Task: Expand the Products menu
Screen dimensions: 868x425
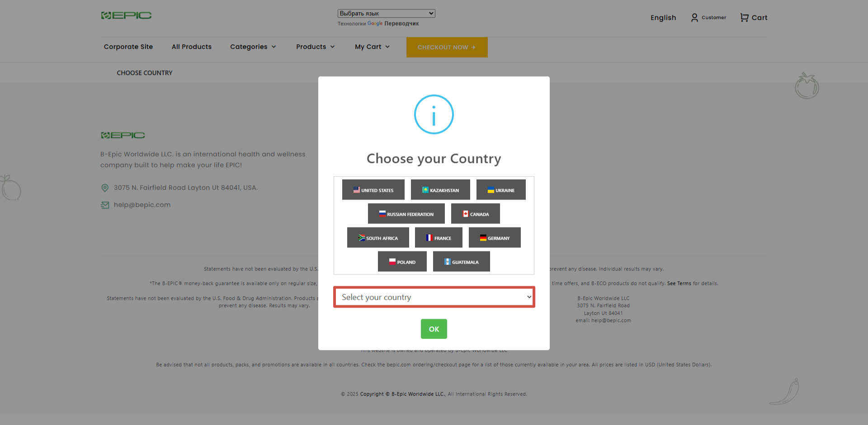Action: (x=316, y=47)
